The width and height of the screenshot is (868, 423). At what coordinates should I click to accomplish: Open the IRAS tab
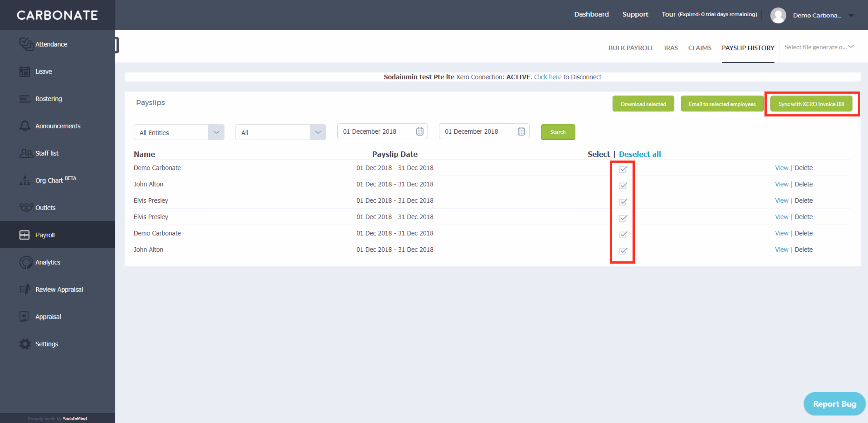point(671,48)
